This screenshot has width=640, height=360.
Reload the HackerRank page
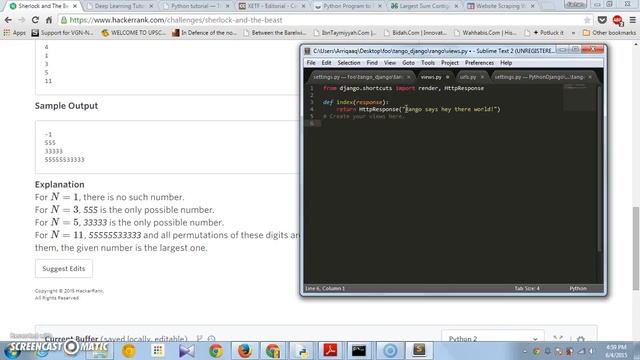[35, 20]
